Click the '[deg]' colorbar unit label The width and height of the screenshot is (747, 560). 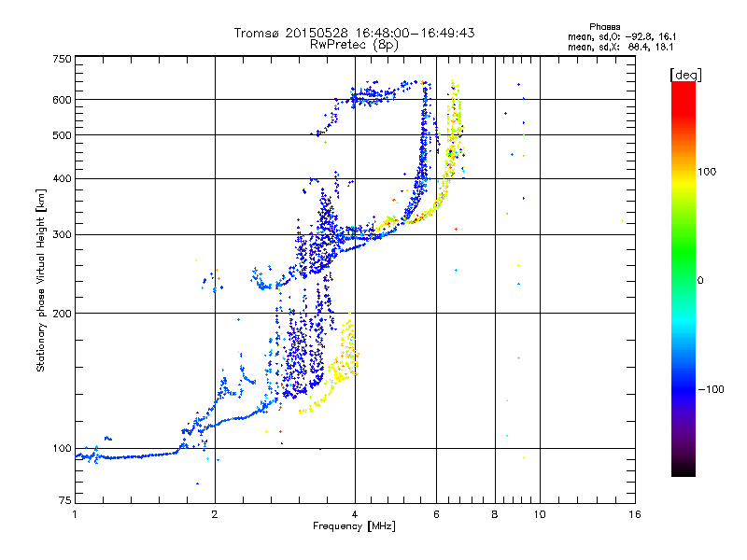(x=685, y=76)
